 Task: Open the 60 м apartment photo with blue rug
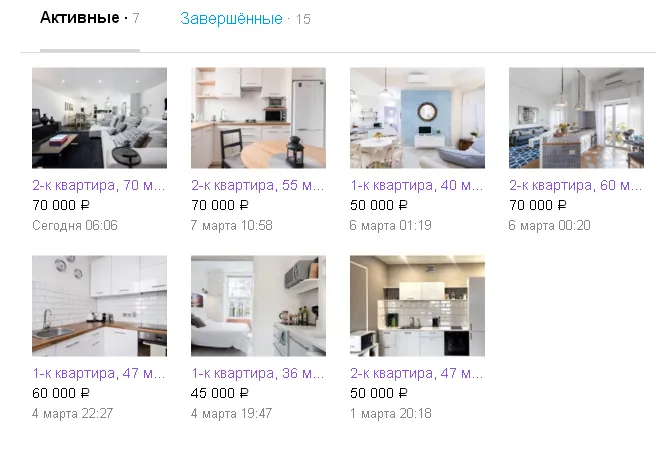(576, 118)
